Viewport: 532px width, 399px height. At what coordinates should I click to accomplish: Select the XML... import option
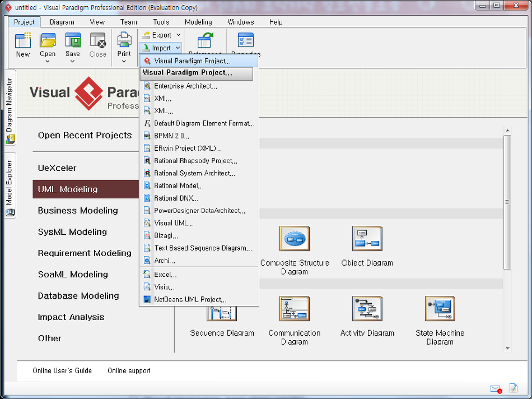[x=199, y=111]
